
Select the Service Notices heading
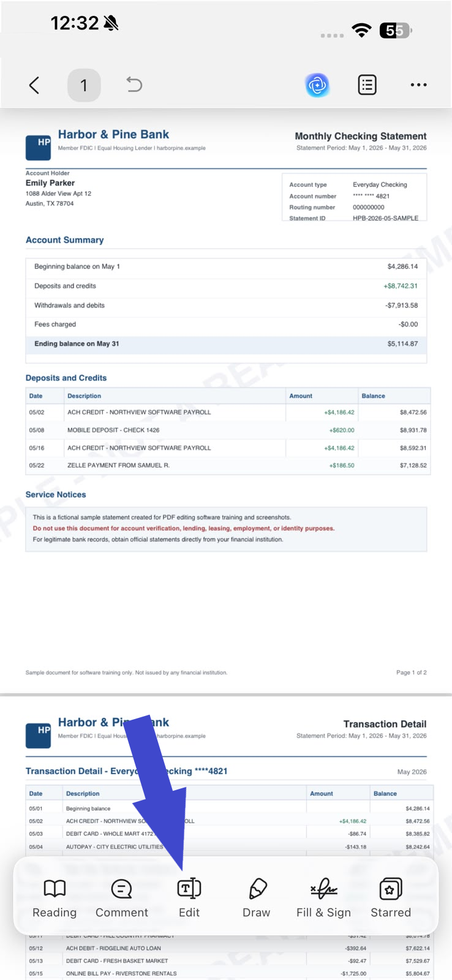[x=56, y=494]
